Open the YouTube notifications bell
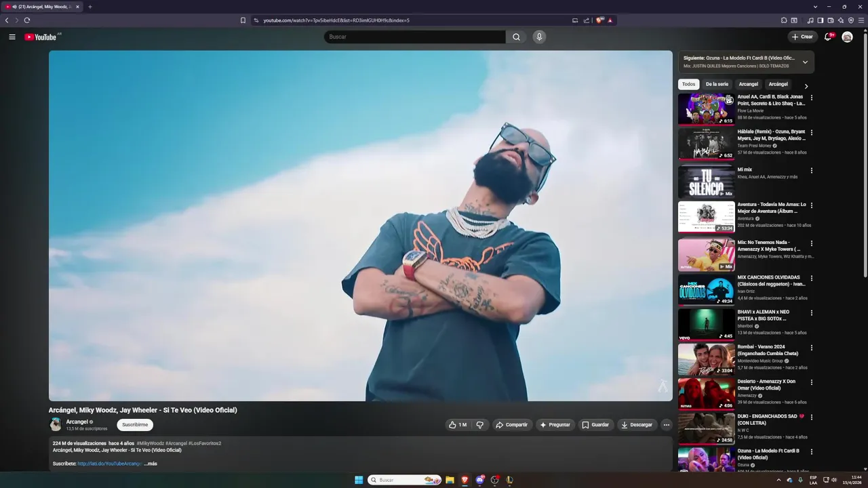The width and height of the screenshot is (868, 488). [828, 37]
